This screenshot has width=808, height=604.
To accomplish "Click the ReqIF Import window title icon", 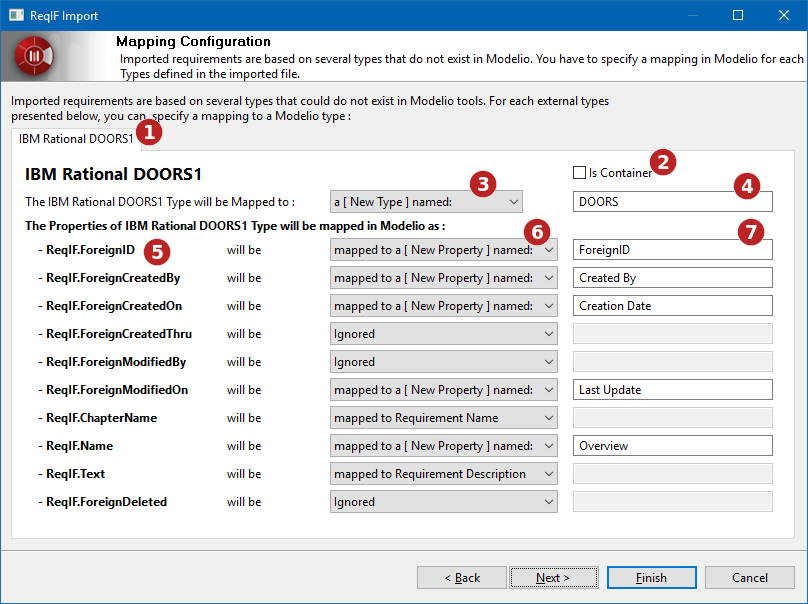I will [x=16, y=15].
